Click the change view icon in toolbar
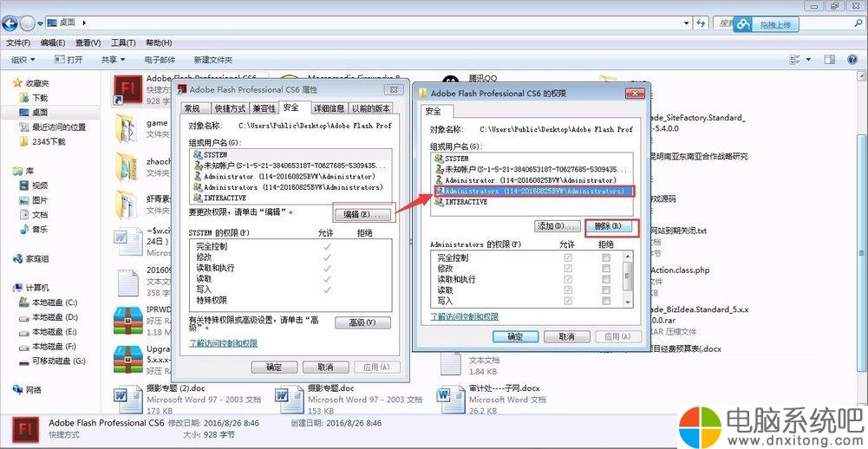This screenshot has width=868, height=449. coord(795,59)
